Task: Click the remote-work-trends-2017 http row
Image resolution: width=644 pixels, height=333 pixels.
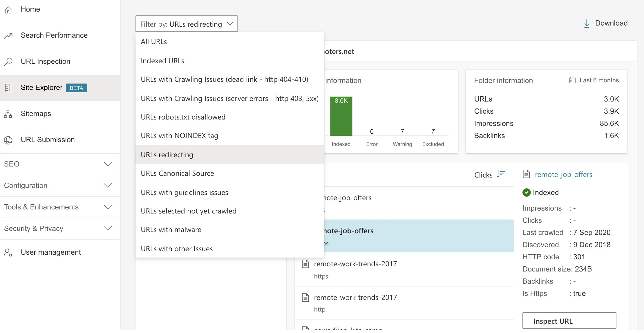Action: pyautogui.click(x=404, y=303)
